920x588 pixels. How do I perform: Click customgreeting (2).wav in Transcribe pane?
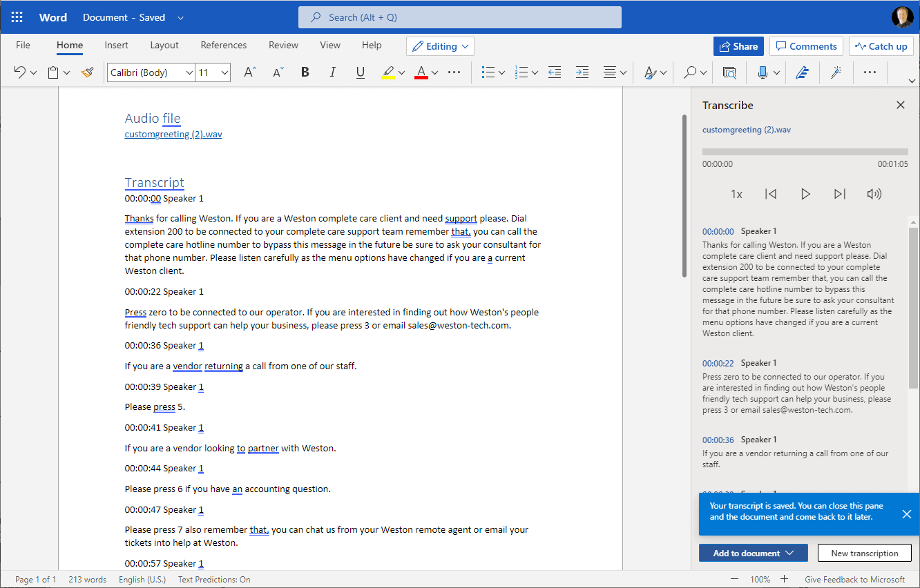coord(747,130)
